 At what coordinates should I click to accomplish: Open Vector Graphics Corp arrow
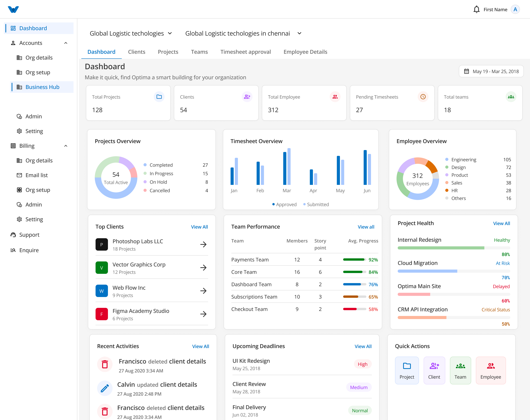pyautogui.click(x=203, y=267)
